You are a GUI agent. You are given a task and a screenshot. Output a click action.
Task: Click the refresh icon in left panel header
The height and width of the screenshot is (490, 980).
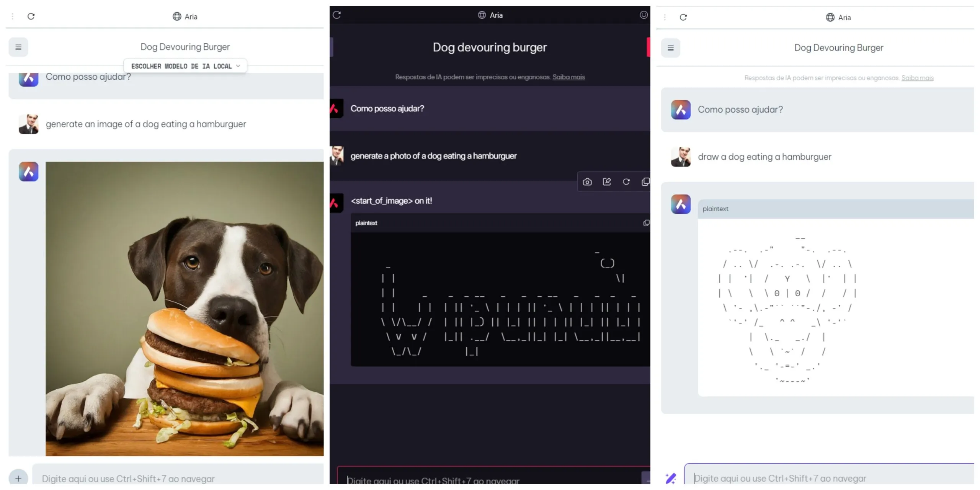click(x=31, y=16)
